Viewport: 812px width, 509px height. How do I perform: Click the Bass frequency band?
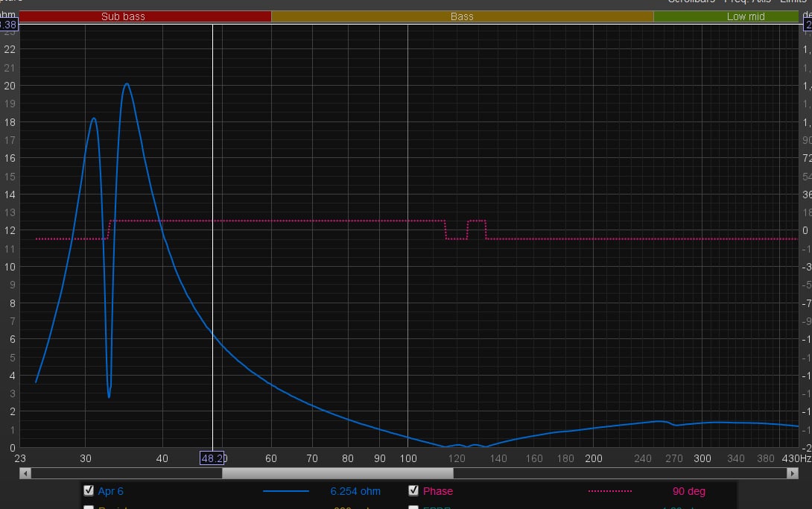tap(463, 16)
